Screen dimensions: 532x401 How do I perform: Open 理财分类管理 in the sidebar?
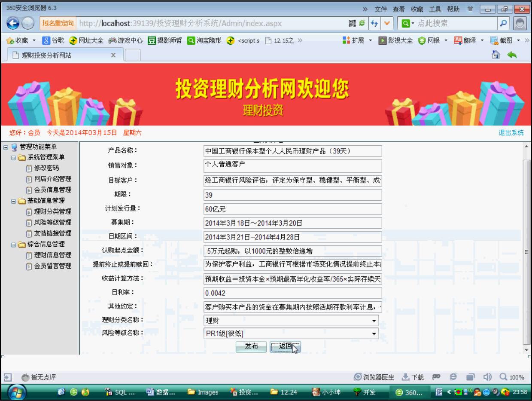point(53,212)
